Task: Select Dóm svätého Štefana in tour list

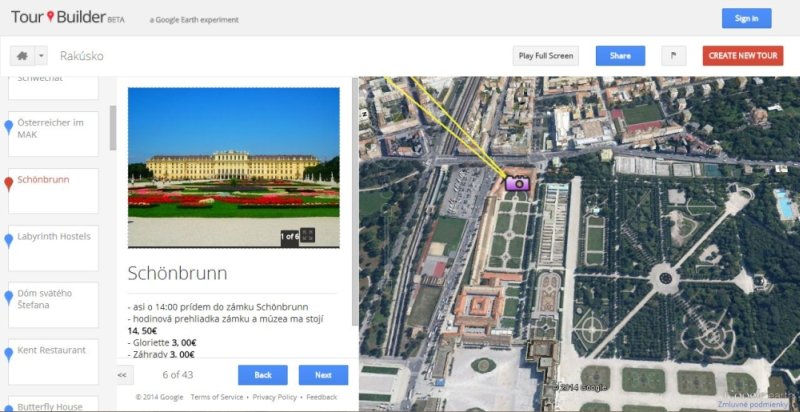Action: click(56, 299)
